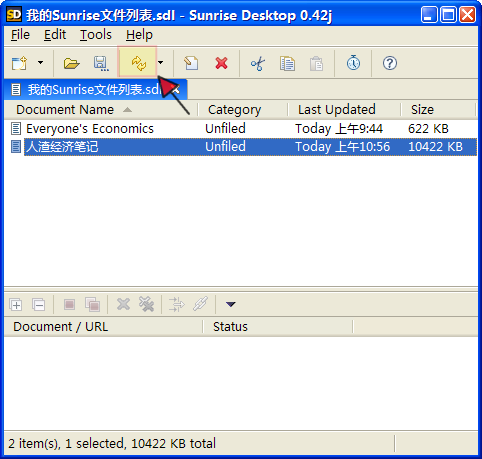The image size is (482, 459).
Task: Minimize the Sunrise Desktop window
Action: (x=429, y=15)
